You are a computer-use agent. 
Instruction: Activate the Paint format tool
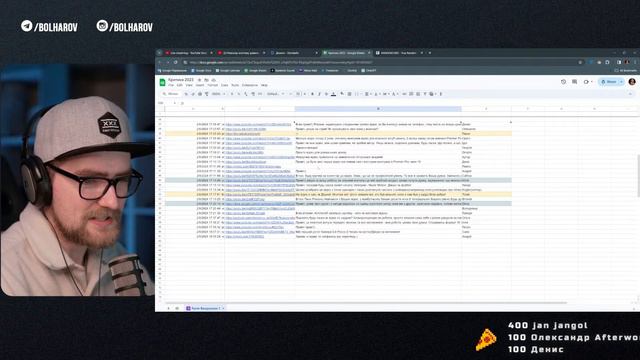(207, 94)
